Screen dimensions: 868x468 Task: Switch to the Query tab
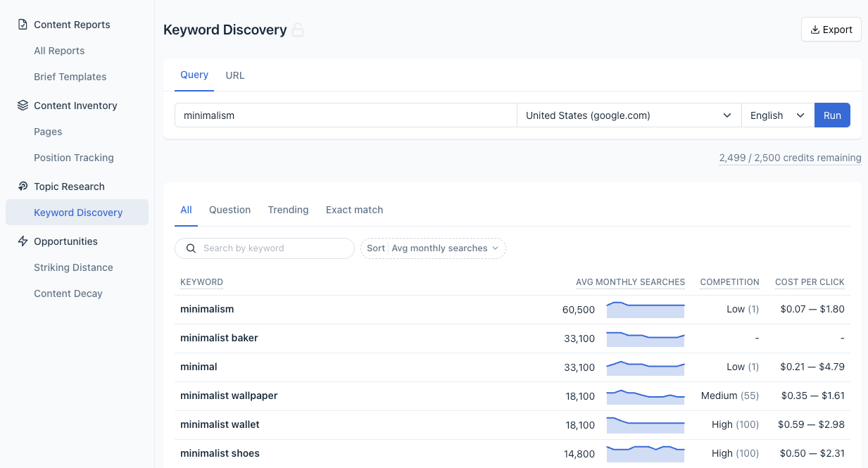tap(194, 75)
